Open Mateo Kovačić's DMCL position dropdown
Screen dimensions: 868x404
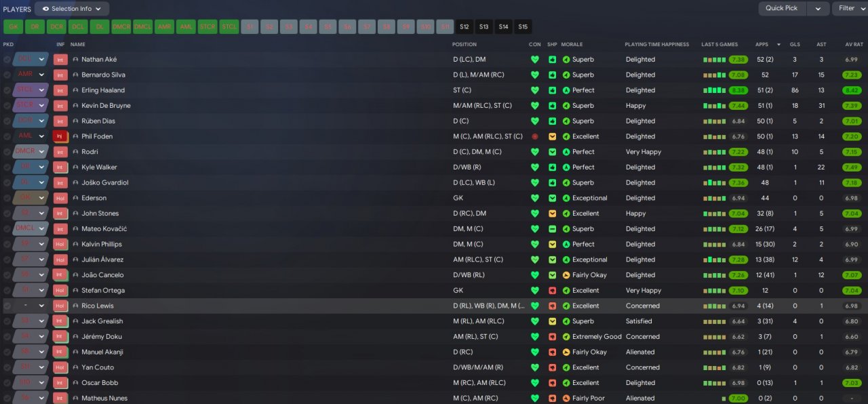[31, 229]
